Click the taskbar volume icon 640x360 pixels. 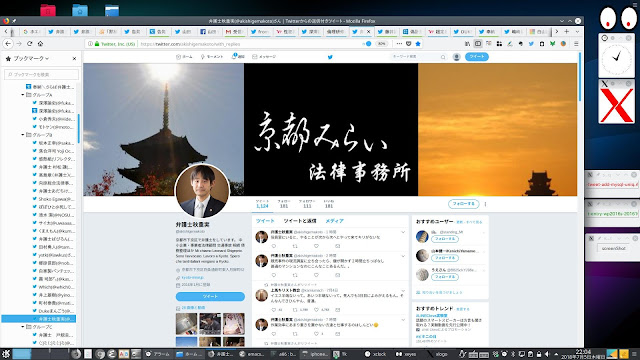pos(547,354)
